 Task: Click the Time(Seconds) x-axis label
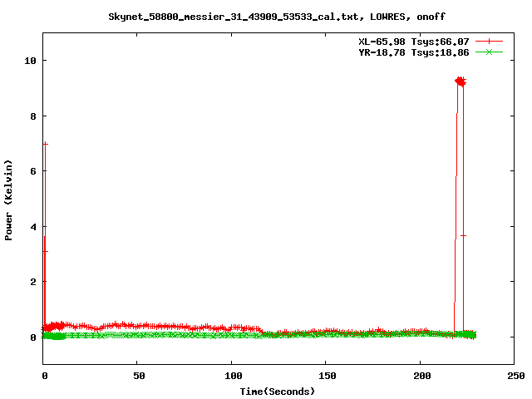(277, 392)
